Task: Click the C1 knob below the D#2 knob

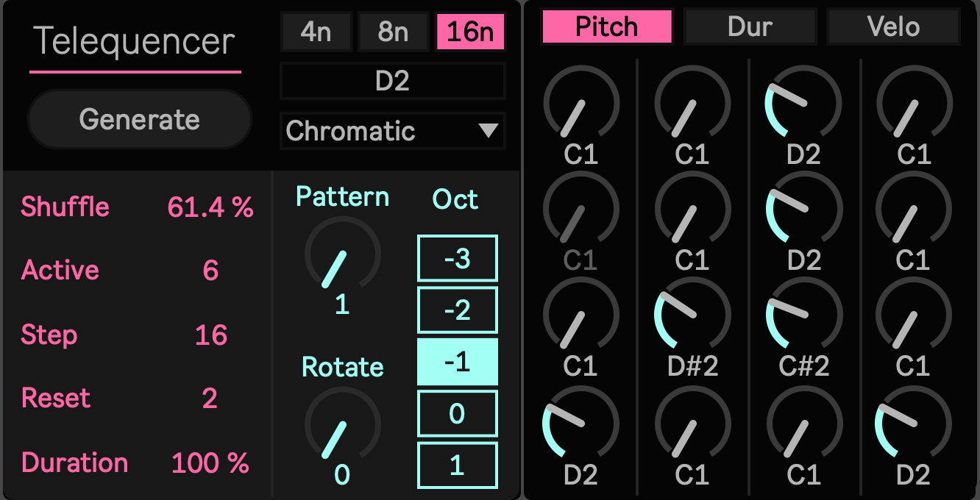Action: (x=692, y=424)
